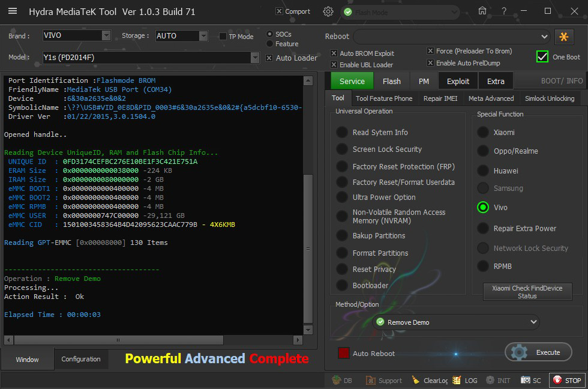This screenshot has width=588, height=389.
Task: Click the DB icon in status bar
Action: (x=342, y=381)
